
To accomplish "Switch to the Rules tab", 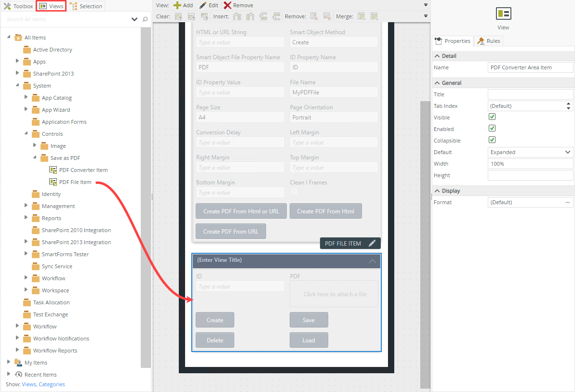I will 489,41.
